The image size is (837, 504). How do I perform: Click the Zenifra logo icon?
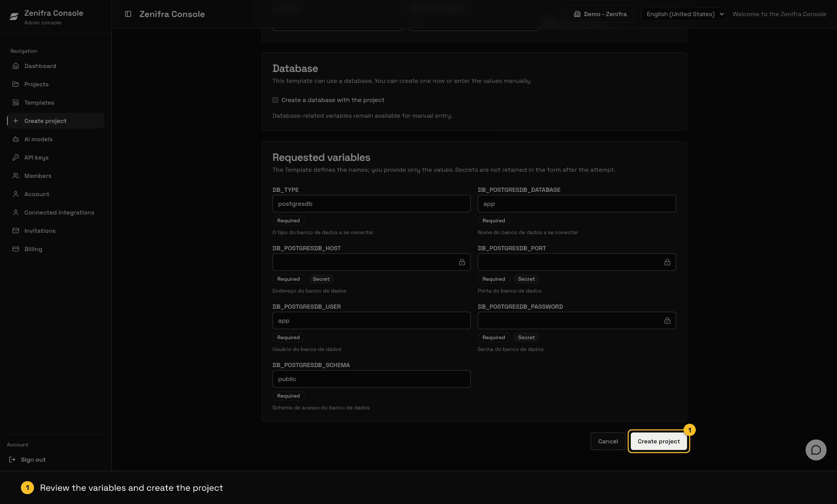coord(14,17)
